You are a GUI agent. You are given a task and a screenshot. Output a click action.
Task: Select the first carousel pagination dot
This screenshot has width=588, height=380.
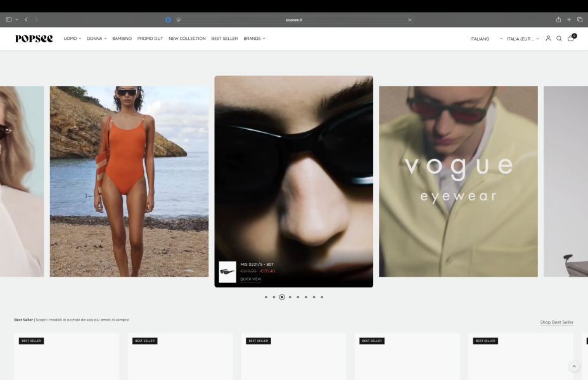click(266, 297)
